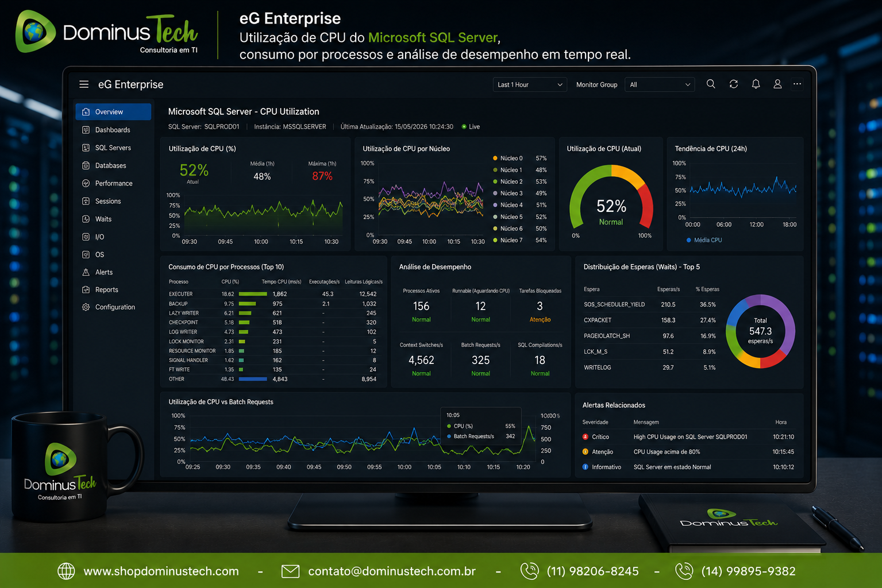Click the Configuration gear icon
882x588 pixels.
[x=86, y=307]
